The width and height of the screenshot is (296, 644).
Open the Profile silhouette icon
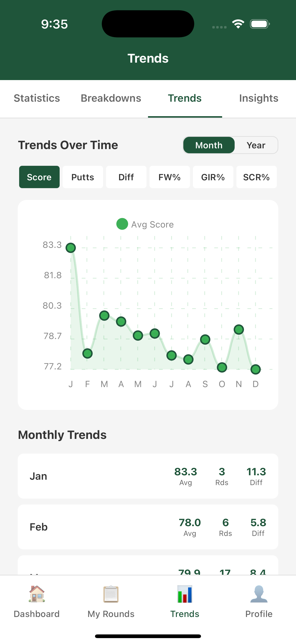point(259,594)
